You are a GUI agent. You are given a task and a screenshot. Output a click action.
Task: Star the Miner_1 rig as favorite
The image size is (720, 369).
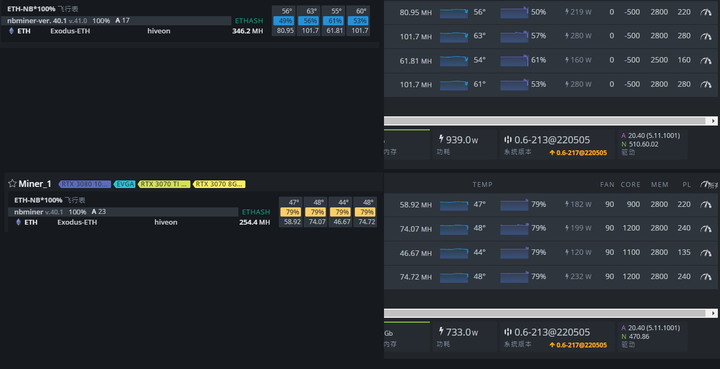(12, 184)
